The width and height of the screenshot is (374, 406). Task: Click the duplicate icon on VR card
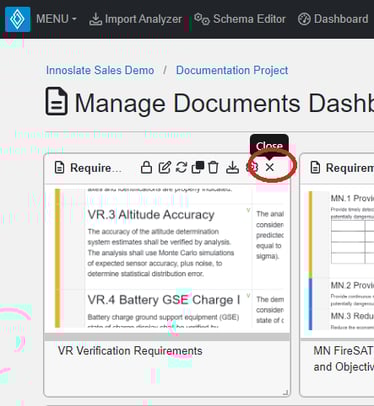click(198, 167)
